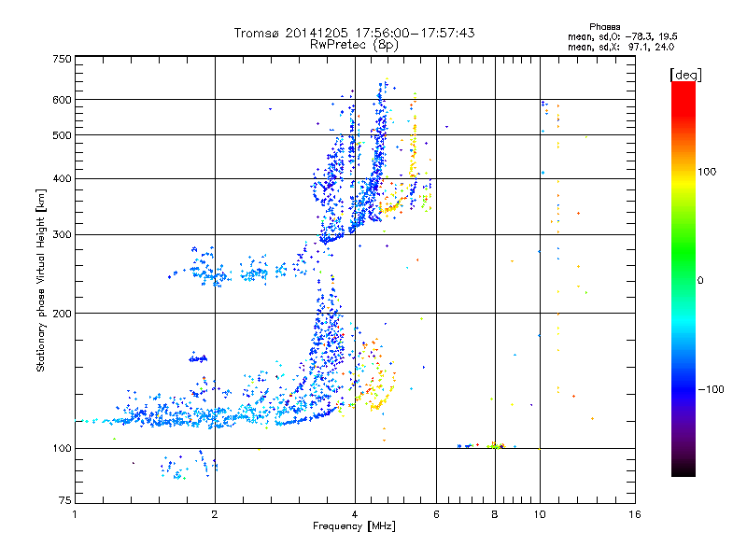747x560 pixels.
Task: Click the x-axis tick label '1'
Action: tap(75, 514)
